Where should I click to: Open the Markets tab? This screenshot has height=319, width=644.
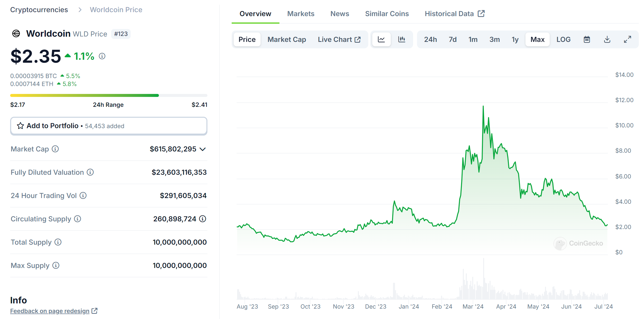tap(301, 14)
